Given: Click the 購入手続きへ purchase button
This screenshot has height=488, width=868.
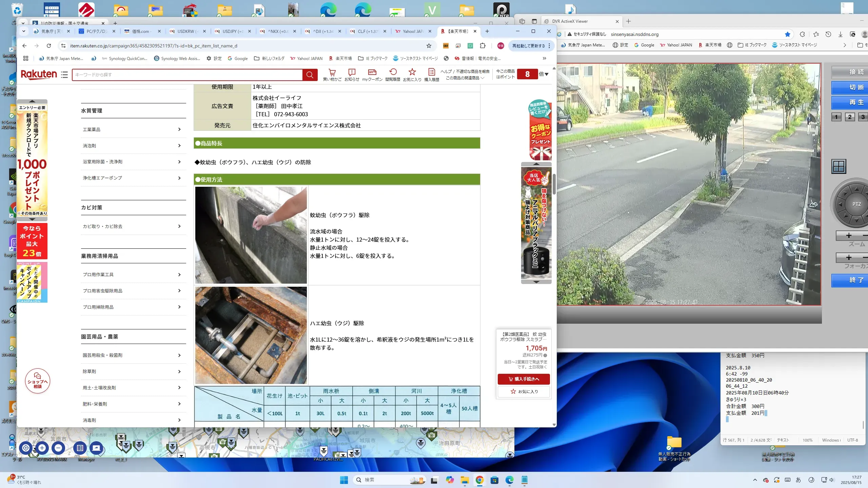Looking at the screenshot, I should [x=524, y=379].
